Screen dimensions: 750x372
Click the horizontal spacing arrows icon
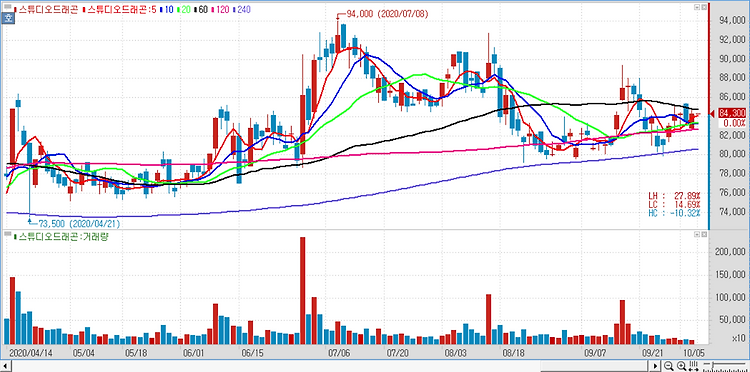694,366
